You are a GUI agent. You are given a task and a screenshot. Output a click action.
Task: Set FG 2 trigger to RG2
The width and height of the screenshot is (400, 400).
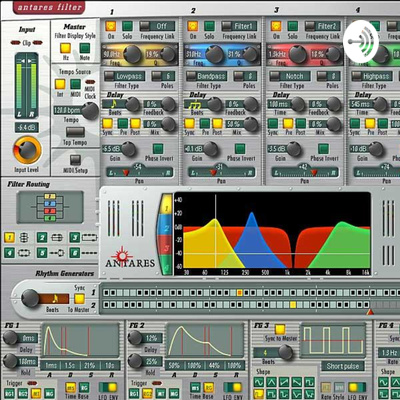coord(147,394)
